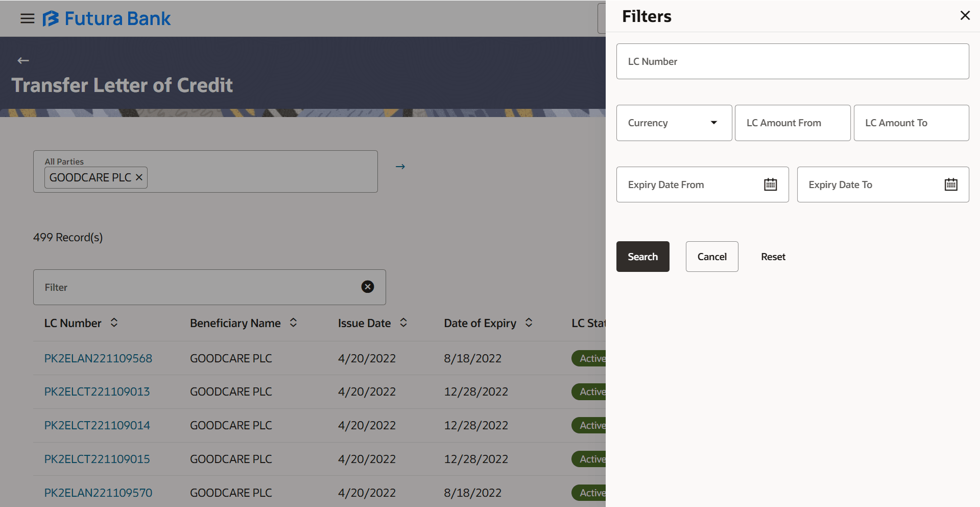Click the LC Amount From field
This screenshot has height=507, width=980.
[x=792, y=123]
